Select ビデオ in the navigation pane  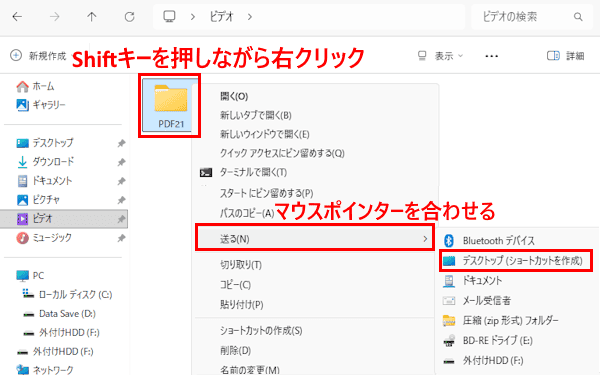point(64,219)
